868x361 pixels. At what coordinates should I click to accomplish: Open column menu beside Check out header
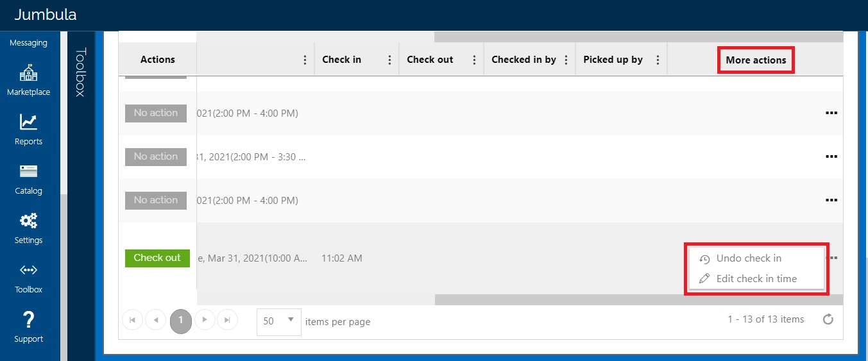tap(474, 60)
